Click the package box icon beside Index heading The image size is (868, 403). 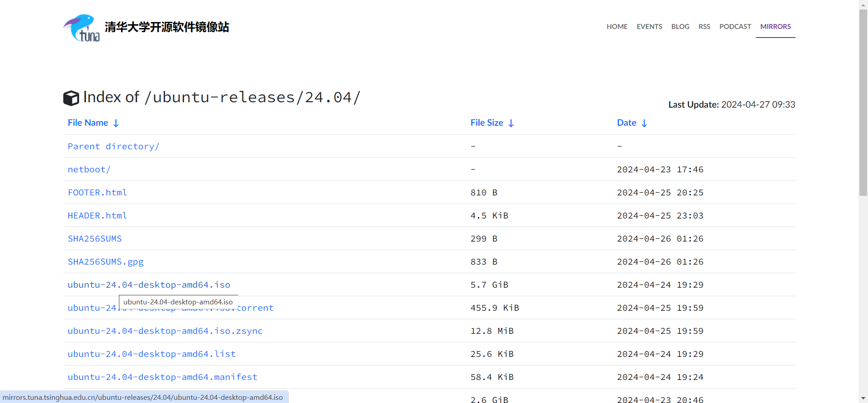click(x=71, y=98)
